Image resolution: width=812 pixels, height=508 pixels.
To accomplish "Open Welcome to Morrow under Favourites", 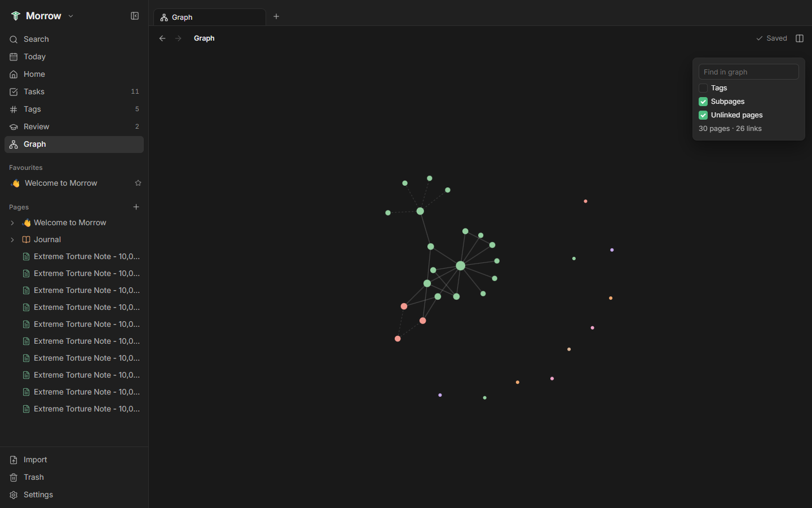I will click(x=61, y=183).
